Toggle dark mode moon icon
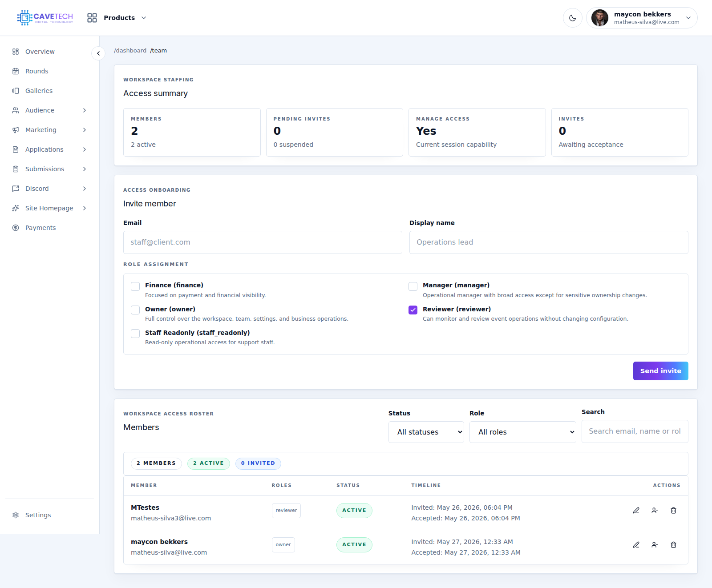712x588 pixels. tap(573, 18)
